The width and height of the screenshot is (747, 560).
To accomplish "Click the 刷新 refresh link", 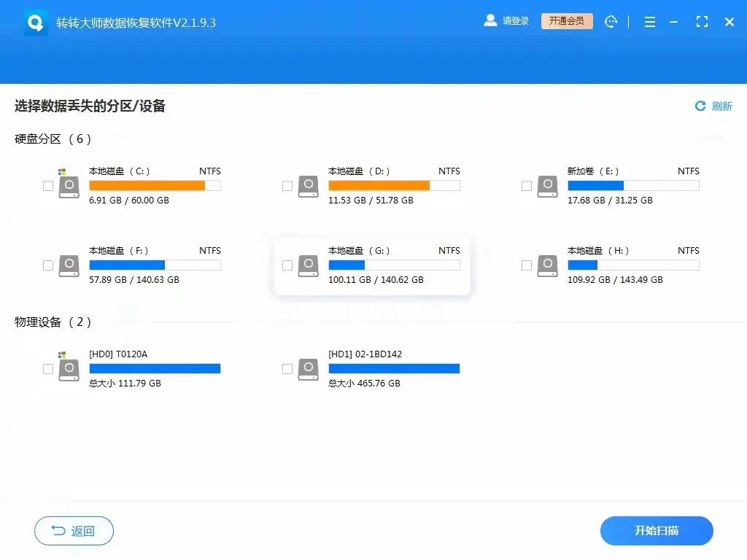I will [721, 106].
